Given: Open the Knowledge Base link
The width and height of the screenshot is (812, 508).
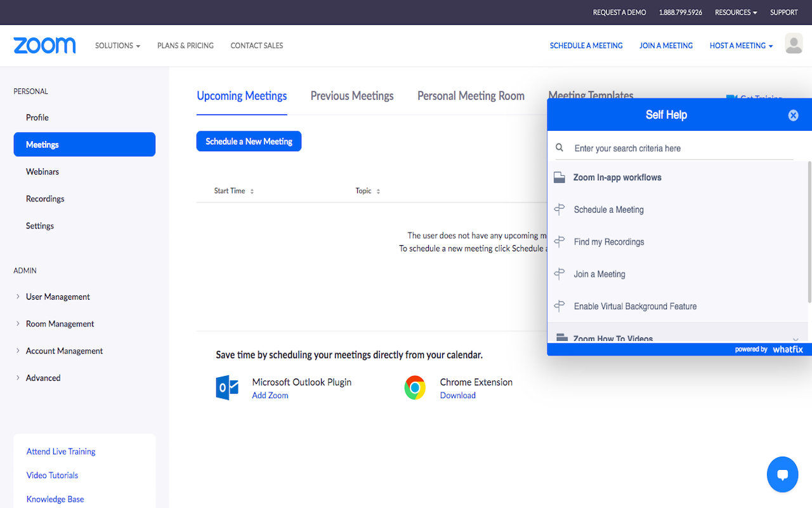Looking at the screenshot, I should pyautogui.click(x=55, y=499).
